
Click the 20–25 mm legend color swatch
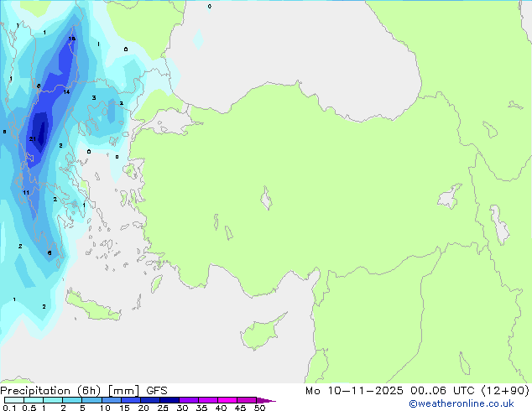(149, 400)
